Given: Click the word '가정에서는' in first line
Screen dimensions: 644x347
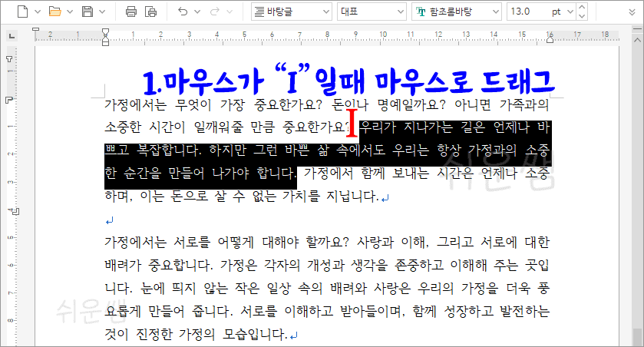Looking at the screenshot, I should tap(136, 104).
